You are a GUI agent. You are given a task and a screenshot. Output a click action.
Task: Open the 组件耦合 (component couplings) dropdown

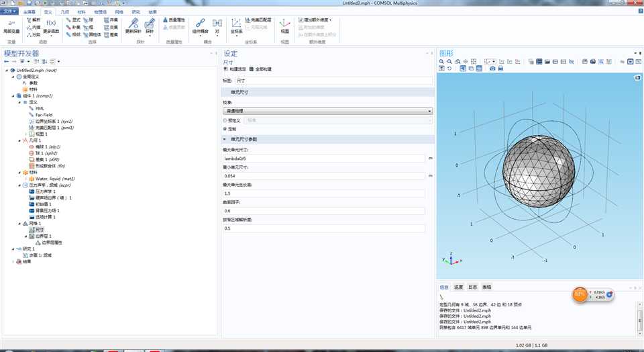[x=201, y=26]
